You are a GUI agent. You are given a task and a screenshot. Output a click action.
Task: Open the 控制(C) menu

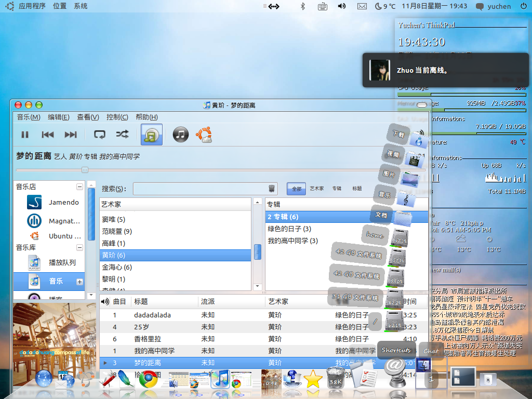click(117, 117)
